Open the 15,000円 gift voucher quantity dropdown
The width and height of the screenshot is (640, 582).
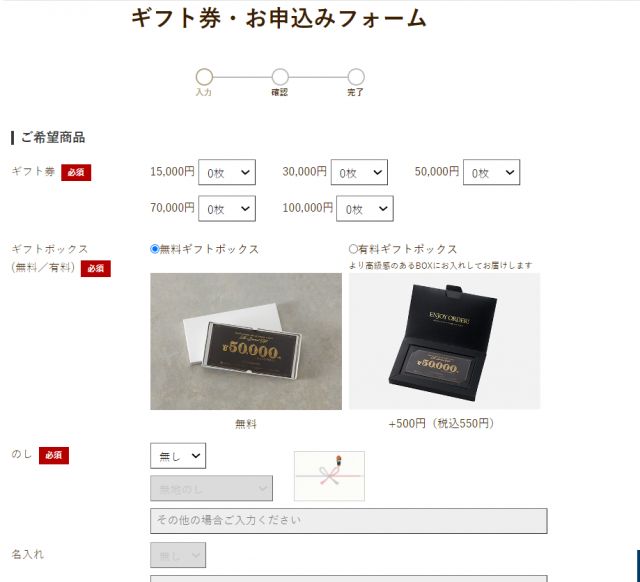click(227, 172)
